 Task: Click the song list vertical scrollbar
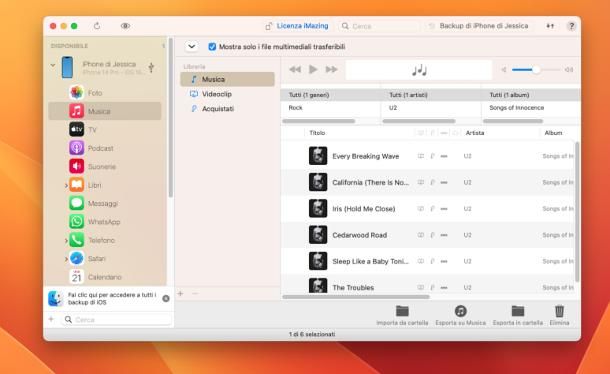[577, 212]
